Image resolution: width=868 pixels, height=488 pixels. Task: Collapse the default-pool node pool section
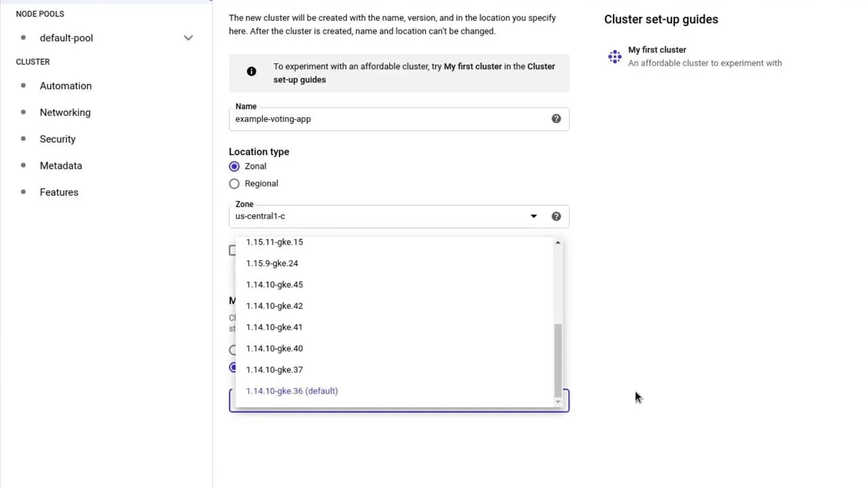click(188, 38)
